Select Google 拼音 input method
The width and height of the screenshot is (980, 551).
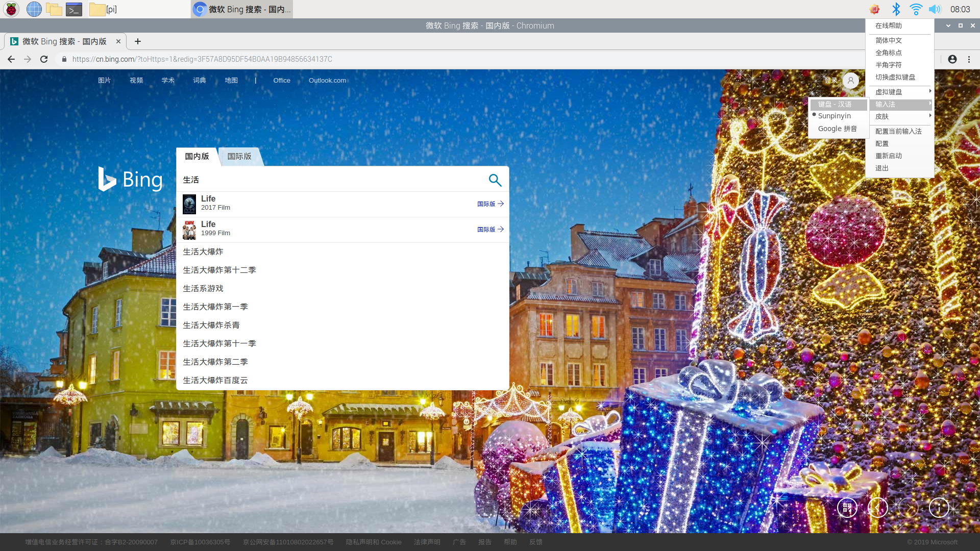click(x=837, y=129)
